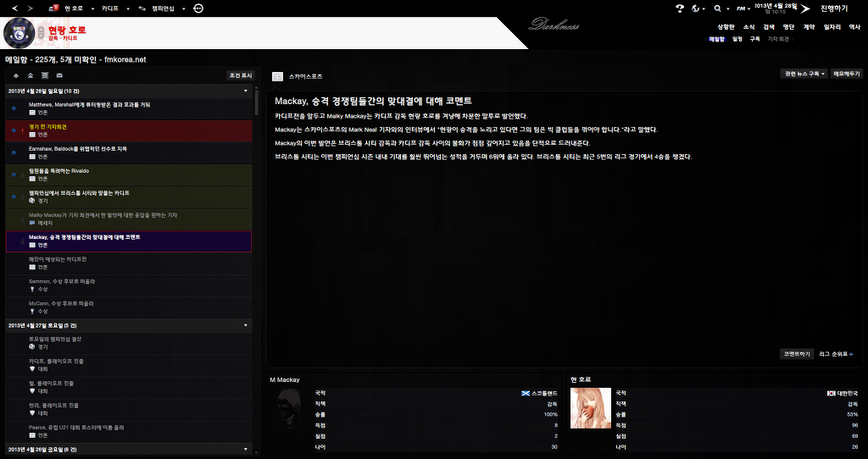Open dropdown arrow next to globe icon
Viewport: 868px width, 459px height.
pos(704,8)
